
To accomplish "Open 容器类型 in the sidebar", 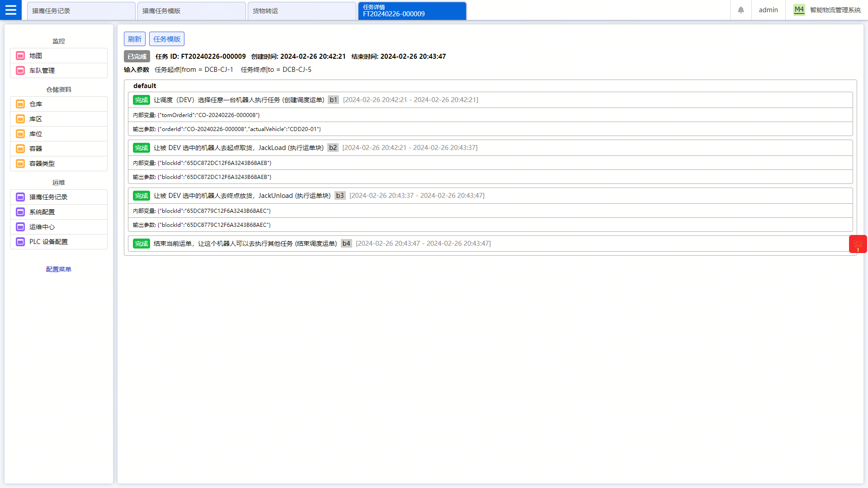I will (59, 164).
